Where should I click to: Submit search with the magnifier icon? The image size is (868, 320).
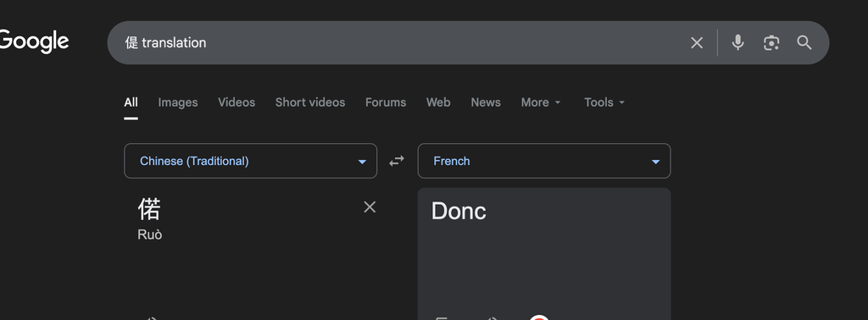(804, 42)
